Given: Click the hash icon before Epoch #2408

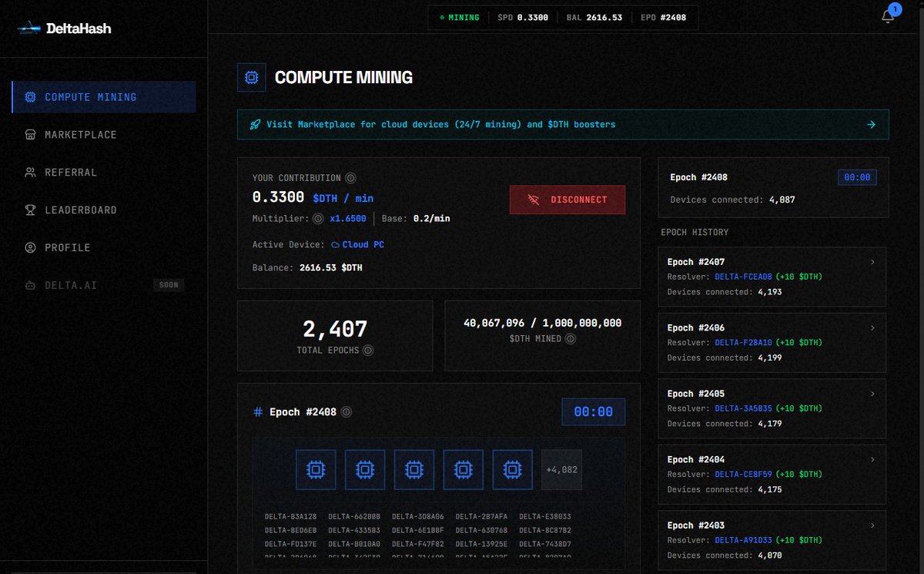Looking at the screenshot, I should (258, 412).
